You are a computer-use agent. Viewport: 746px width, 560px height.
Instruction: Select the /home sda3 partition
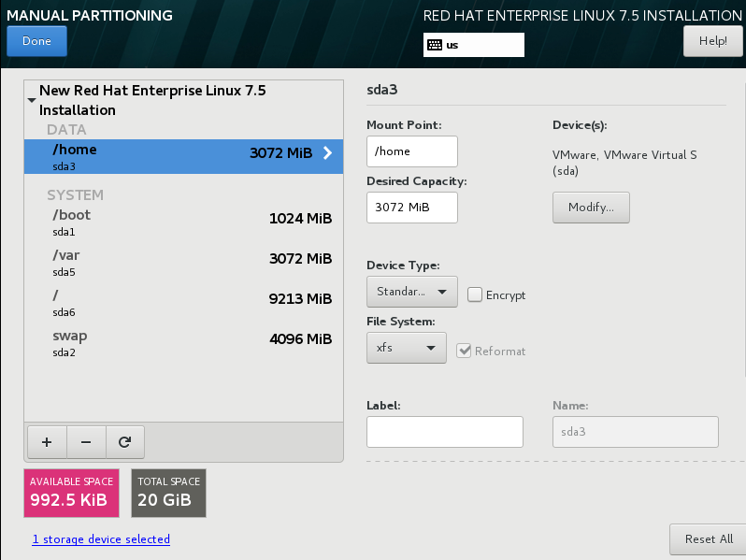pyautogui.click(x=183, y=156)
